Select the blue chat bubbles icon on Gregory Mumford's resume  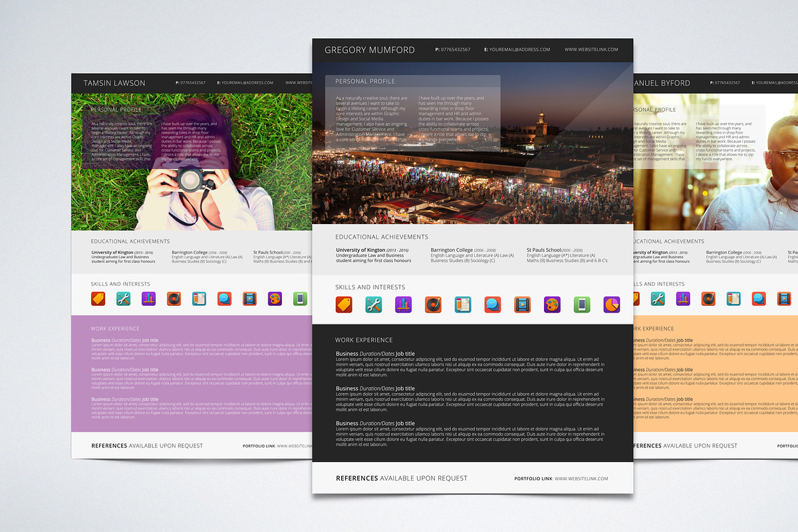pos(493,305)
